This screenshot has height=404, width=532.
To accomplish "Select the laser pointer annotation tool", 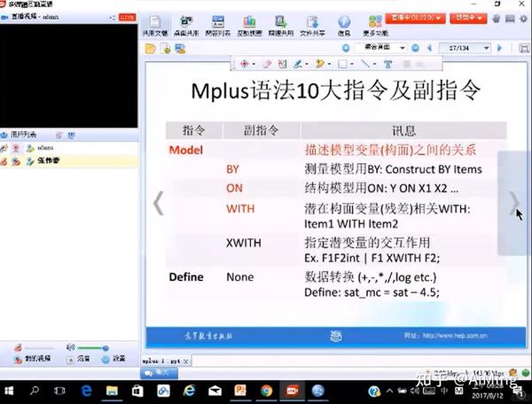I will 245,64.
